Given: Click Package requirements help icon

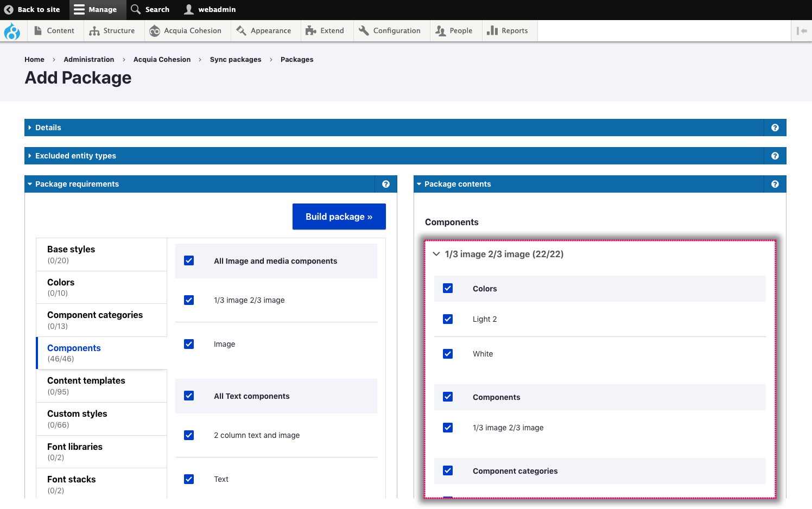Looking at the screenshot, I should 385,184.
